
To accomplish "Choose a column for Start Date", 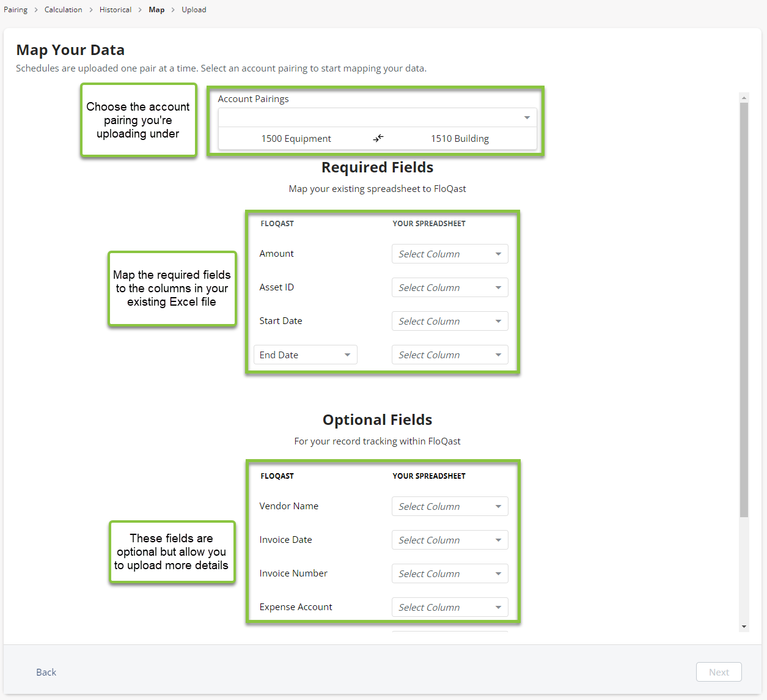I will pos(449,322).
